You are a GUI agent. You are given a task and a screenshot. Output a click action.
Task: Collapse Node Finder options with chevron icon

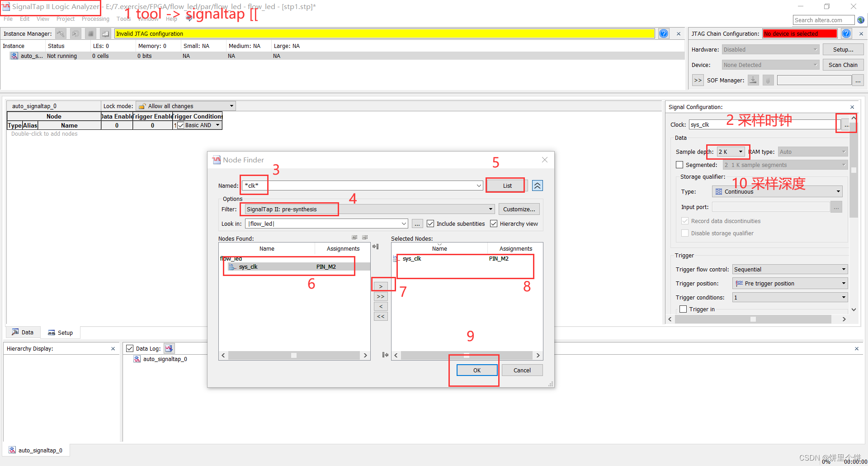tap(538, 185)
